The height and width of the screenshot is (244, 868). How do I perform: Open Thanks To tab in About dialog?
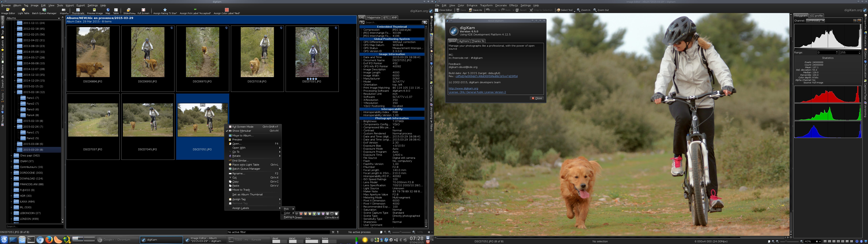tap(478, 41)
